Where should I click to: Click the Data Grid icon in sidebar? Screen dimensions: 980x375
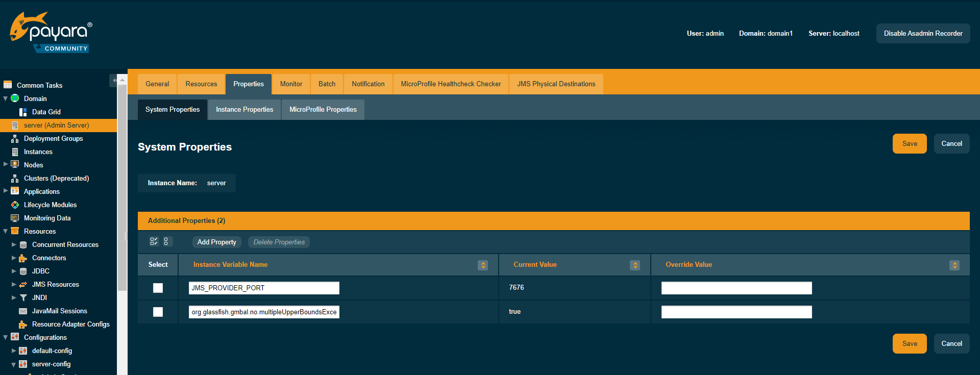click(x=23, y=112)
